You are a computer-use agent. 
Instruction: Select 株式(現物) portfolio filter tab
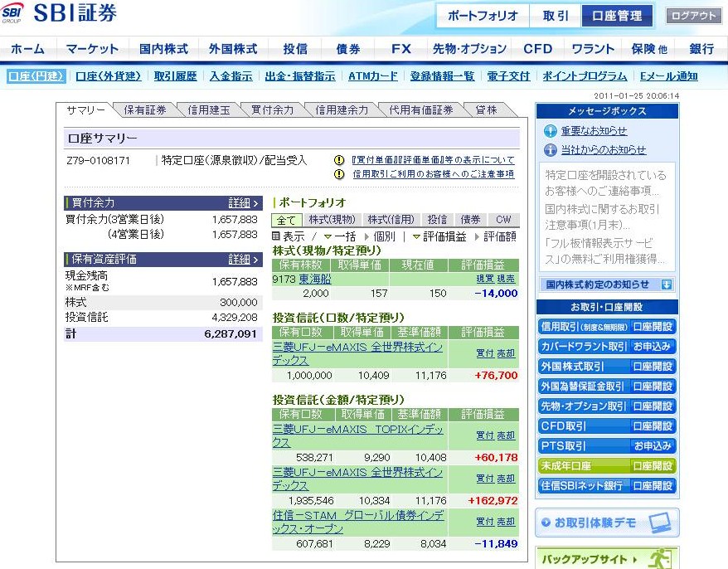point(332,220)
